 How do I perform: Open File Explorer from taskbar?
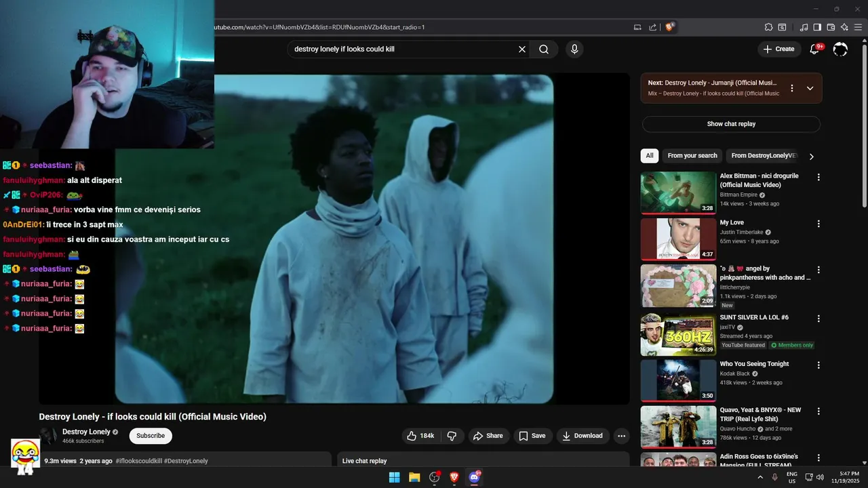pos(414,477)
